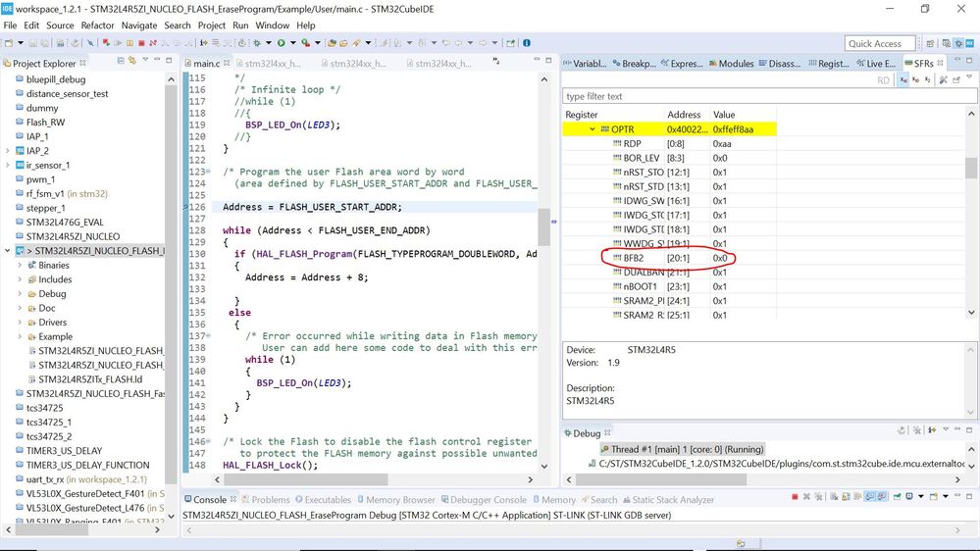Open the Project menu

[211, 25]
